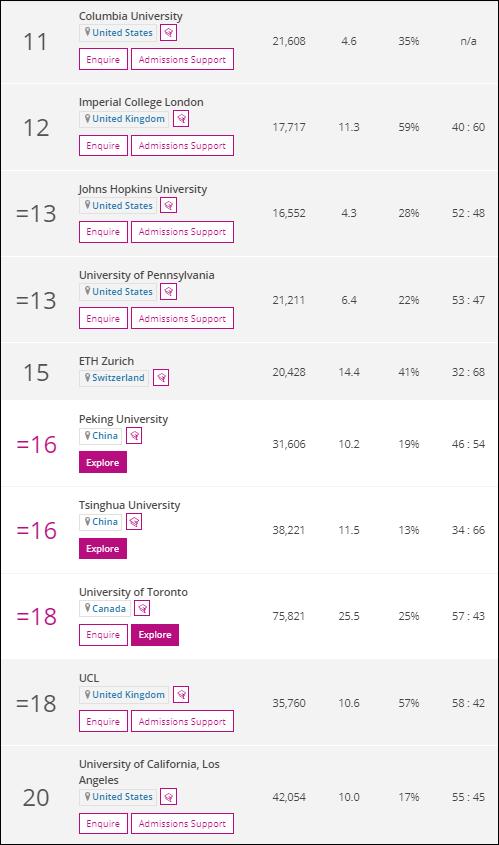Click the icon next to University of Toronto's Canada tag
Image resolution: width=499 pixels, height=845 pixels.
click(142, 608)
